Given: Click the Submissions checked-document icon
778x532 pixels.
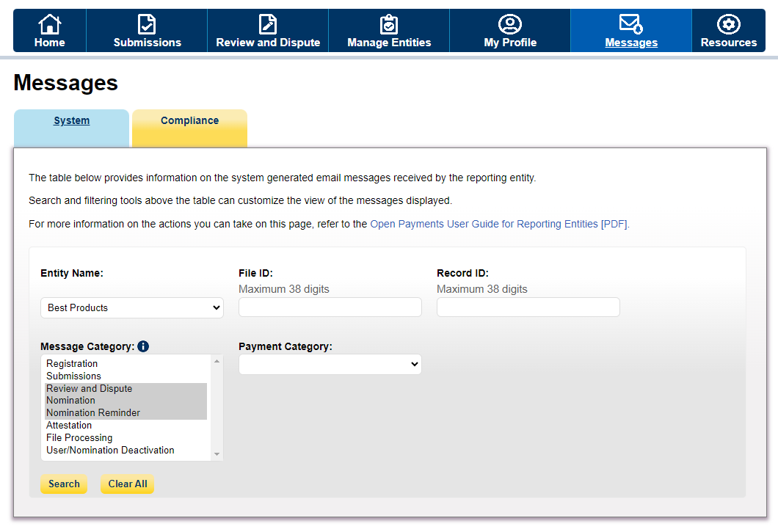Looking at the screenshot, I should [147, 23].
